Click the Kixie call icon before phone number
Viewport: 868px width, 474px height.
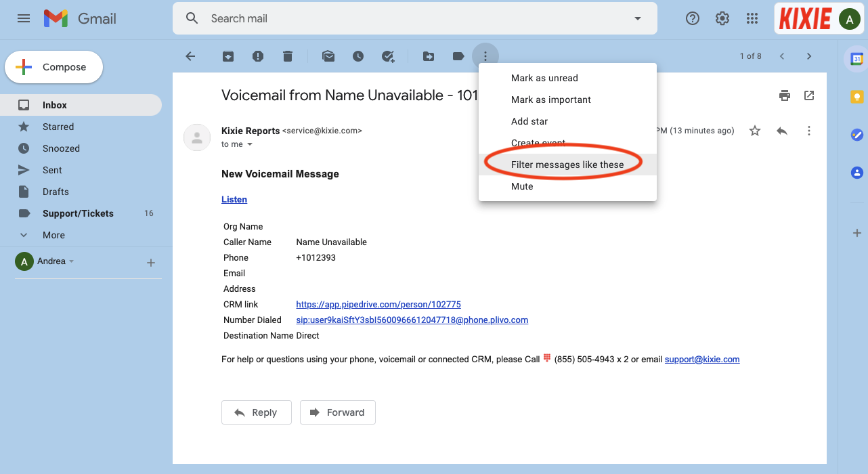(547, 358)
